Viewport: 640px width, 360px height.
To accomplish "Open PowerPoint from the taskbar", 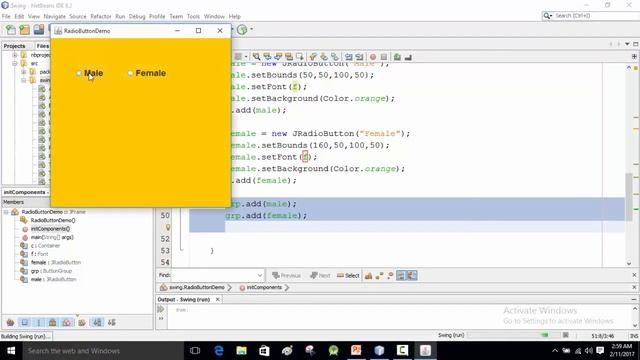I will coord(356,351).
